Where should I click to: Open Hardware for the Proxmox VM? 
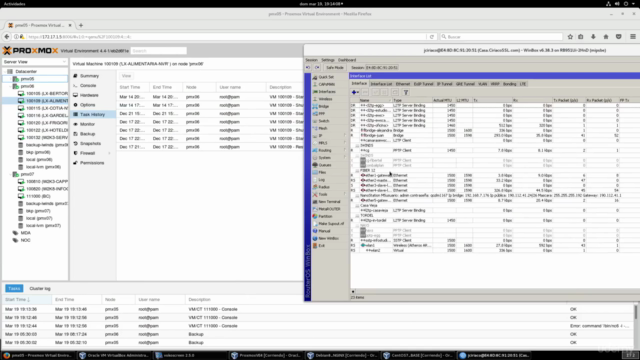click(x=89, y=95)
